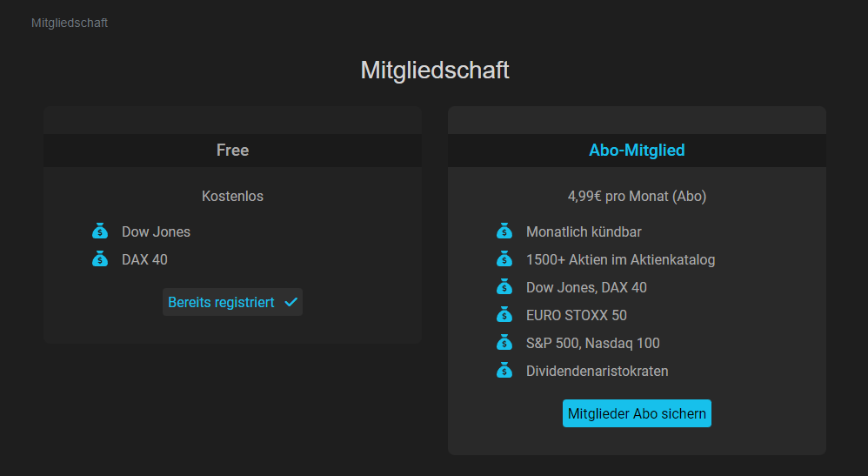The image size is (868, 476).
Task: Click '1500+ Aktien im Aktienkatalog' text
Action: tap(620, 260)
